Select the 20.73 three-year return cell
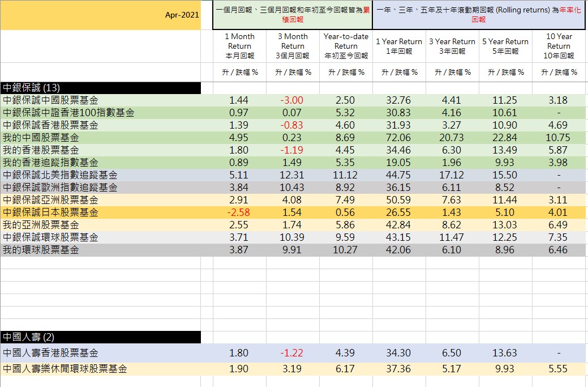 tap(452, 137)
